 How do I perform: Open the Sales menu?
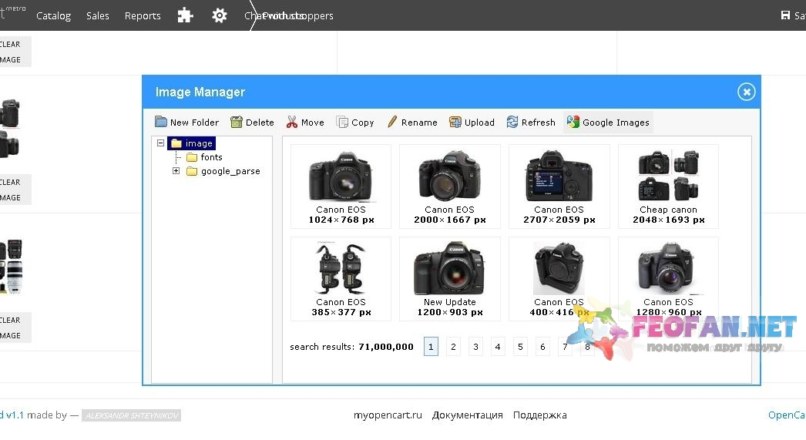pos(98,16)
